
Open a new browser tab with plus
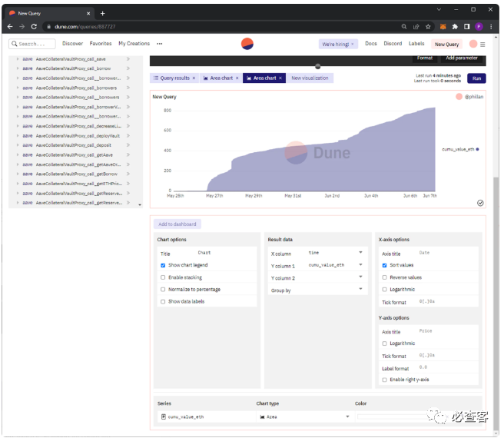coord(102,13)
